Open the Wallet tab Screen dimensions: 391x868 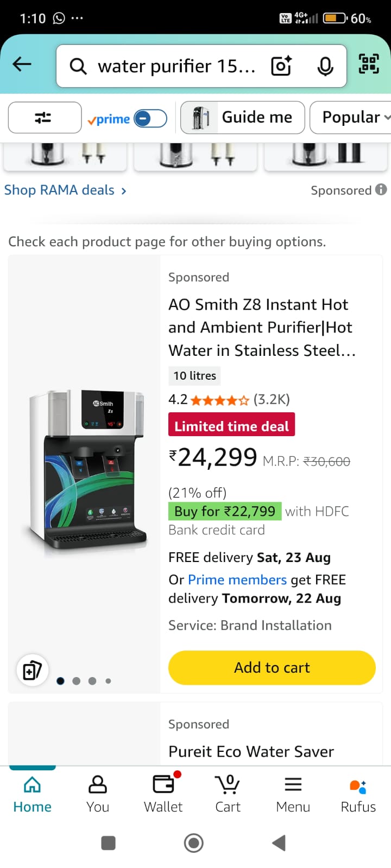(x=163, y=793)
